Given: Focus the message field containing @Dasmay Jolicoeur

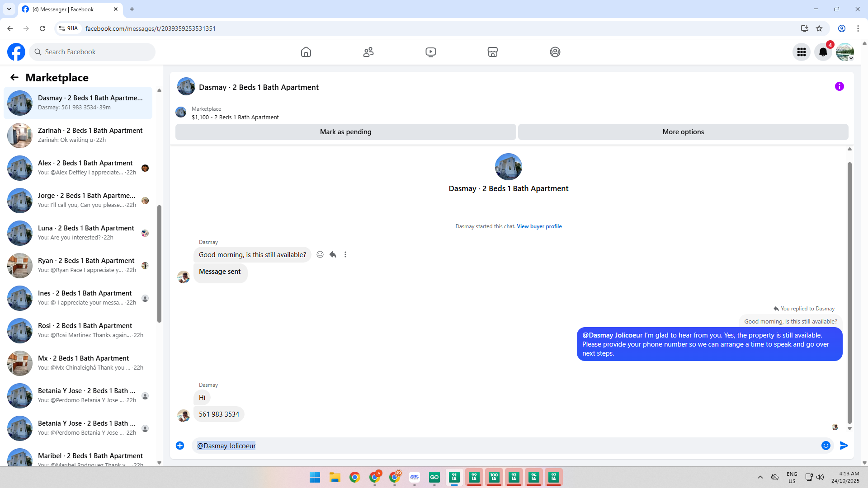Looking at the screenshot, I should click(x=506, y=446).
